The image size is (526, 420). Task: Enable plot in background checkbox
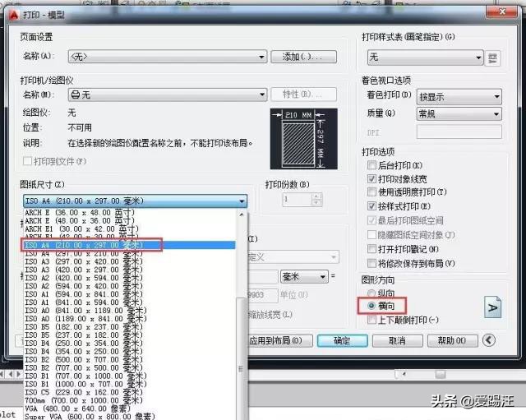(371, 165)
